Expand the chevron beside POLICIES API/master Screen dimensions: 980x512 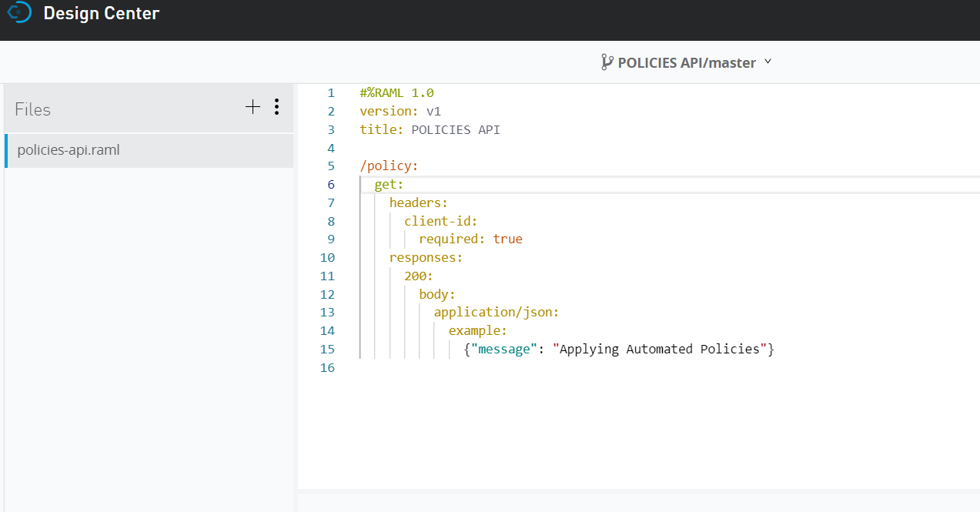tap(768, 62)
